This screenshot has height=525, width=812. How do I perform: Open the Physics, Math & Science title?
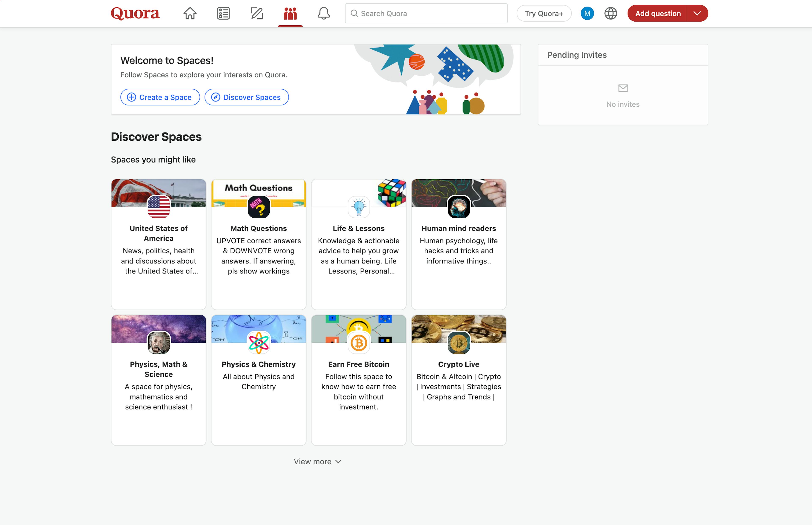(x=159, y=369)
